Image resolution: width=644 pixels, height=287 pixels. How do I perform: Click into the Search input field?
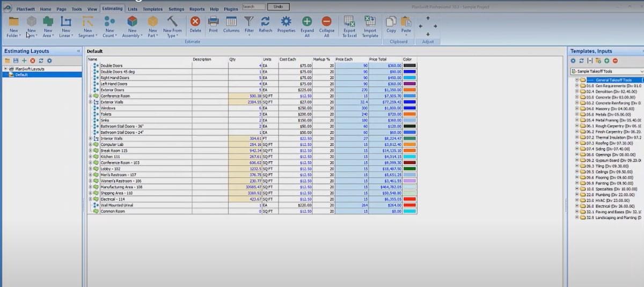[253, 7]
